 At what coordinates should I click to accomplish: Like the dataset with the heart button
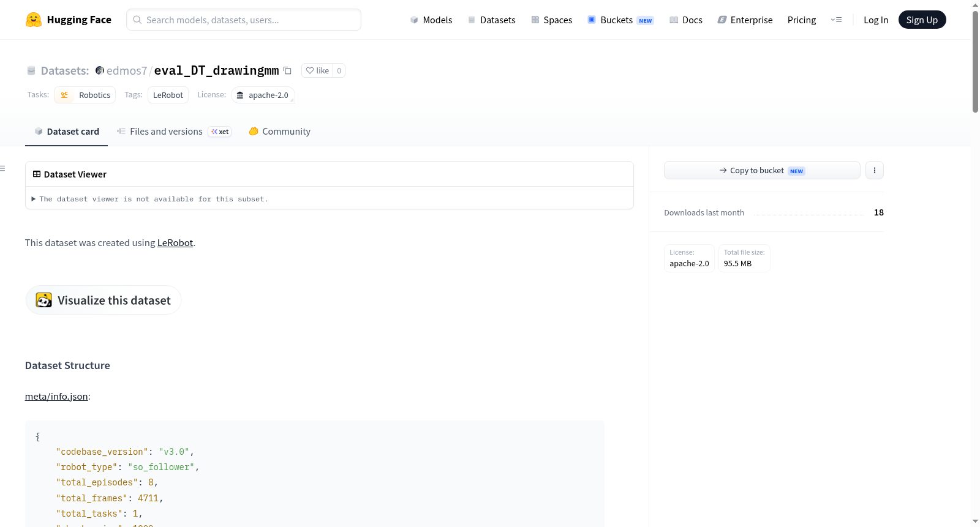point(317,70)
